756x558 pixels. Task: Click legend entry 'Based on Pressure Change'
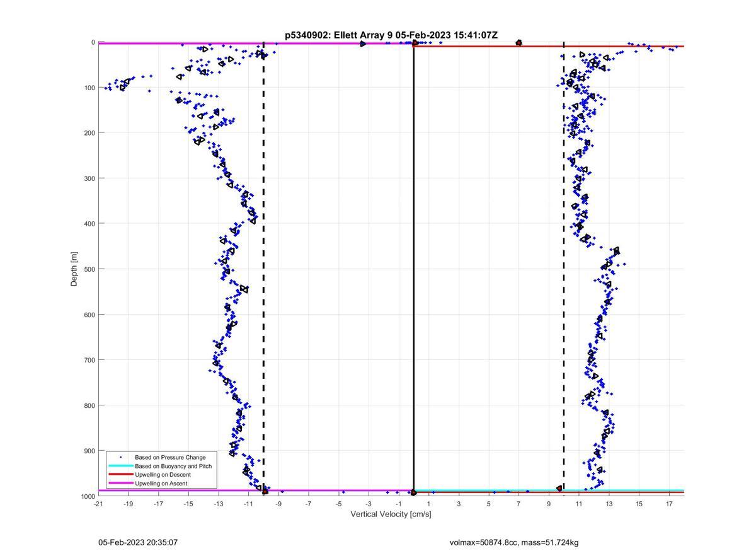(x=170, y=457)
